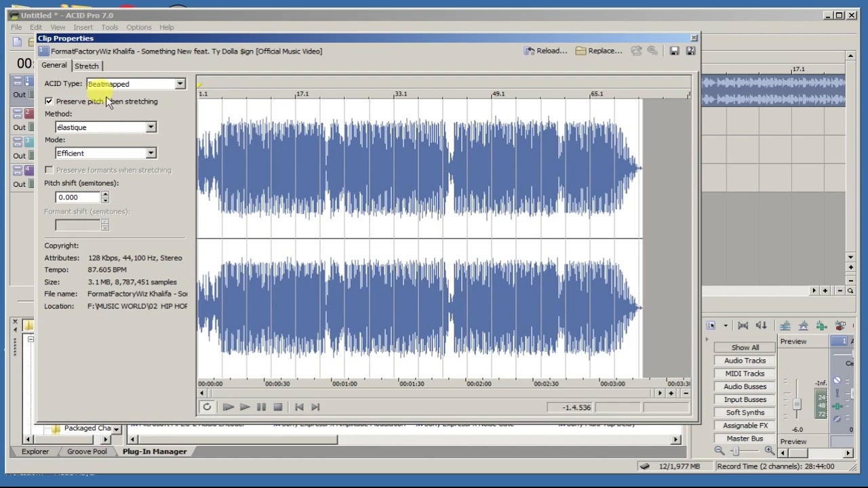Click the waveform zoom out minus button
Image resolution: width=868 pixels, height=488 pixels.
[686, 393]
